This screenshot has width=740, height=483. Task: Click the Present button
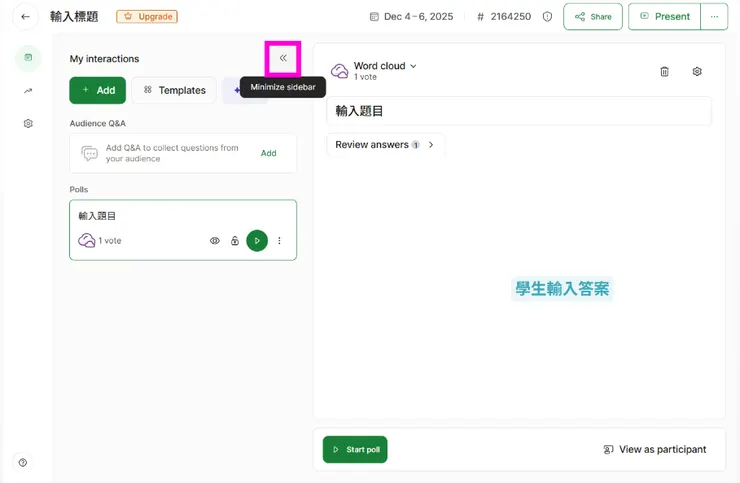[x=664, y=17]
